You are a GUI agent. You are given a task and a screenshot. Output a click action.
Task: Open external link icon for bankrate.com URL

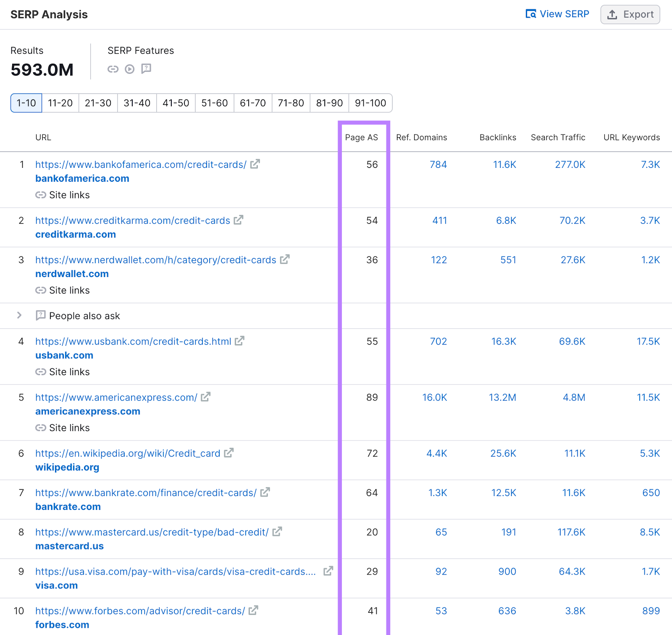(x=265, y=492)
